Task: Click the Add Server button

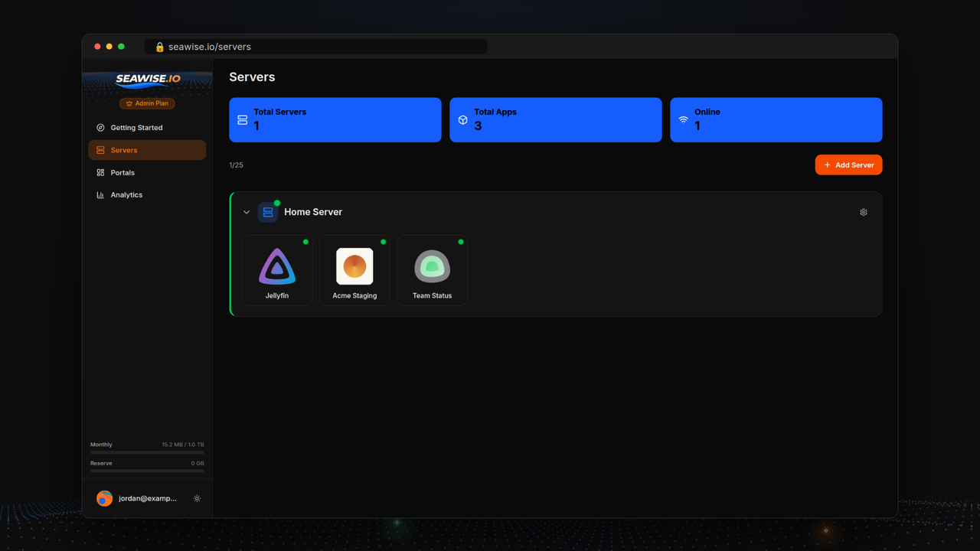Action: [x=848, y=165]
